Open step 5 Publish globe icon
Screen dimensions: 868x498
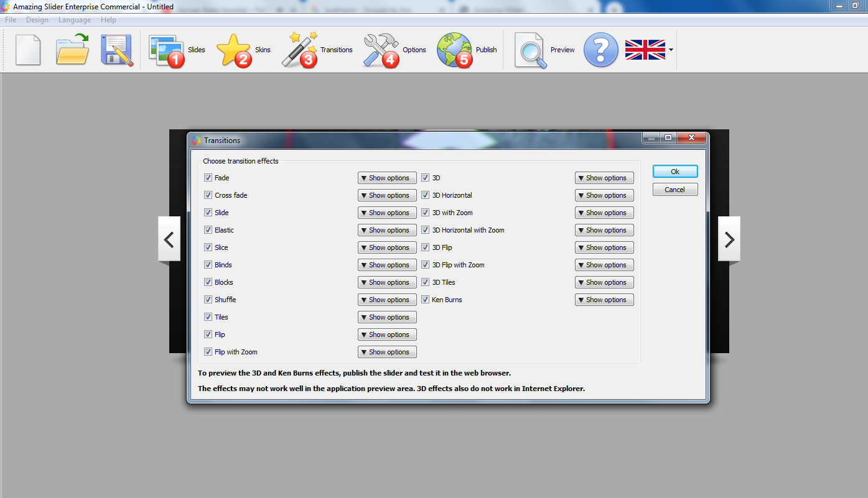point(455,50)
